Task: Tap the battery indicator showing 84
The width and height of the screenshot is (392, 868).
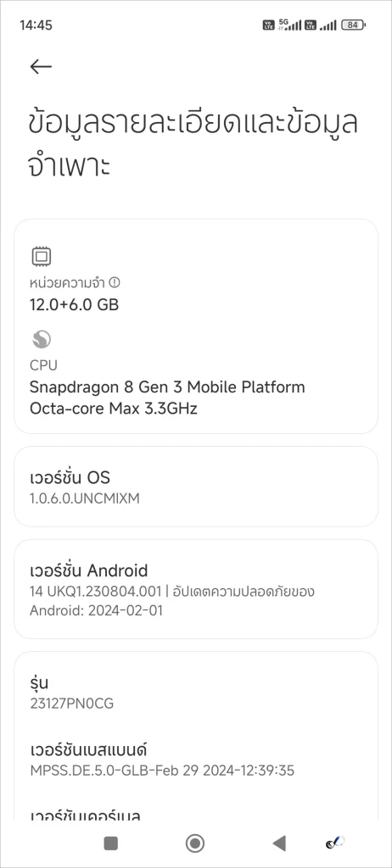Action: coord(354,25)
